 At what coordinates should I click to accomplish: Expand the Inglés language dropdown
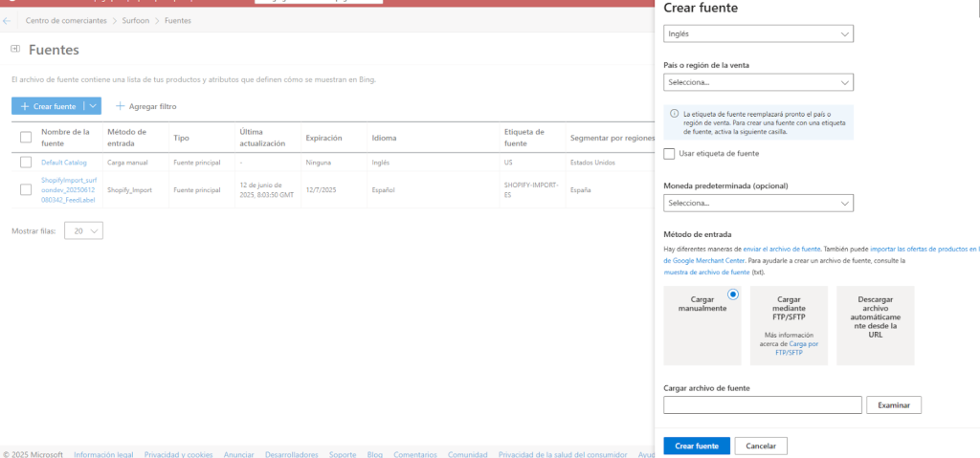758,34
